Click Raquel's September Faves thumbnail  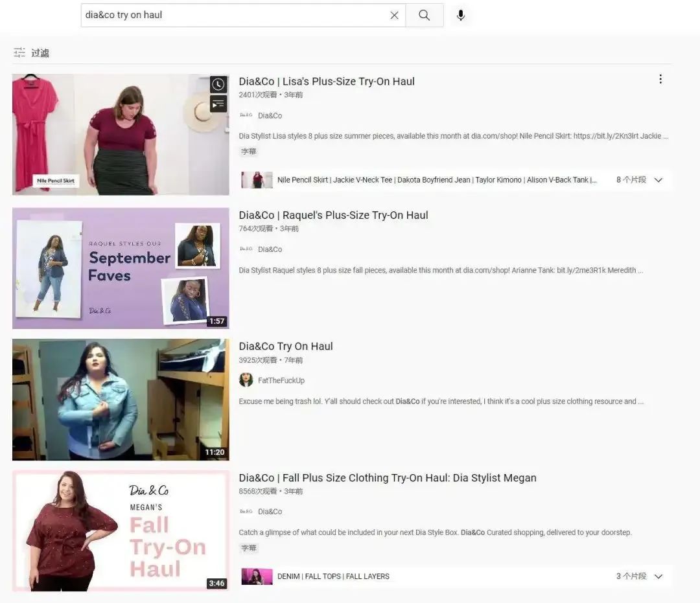point(121,268)
